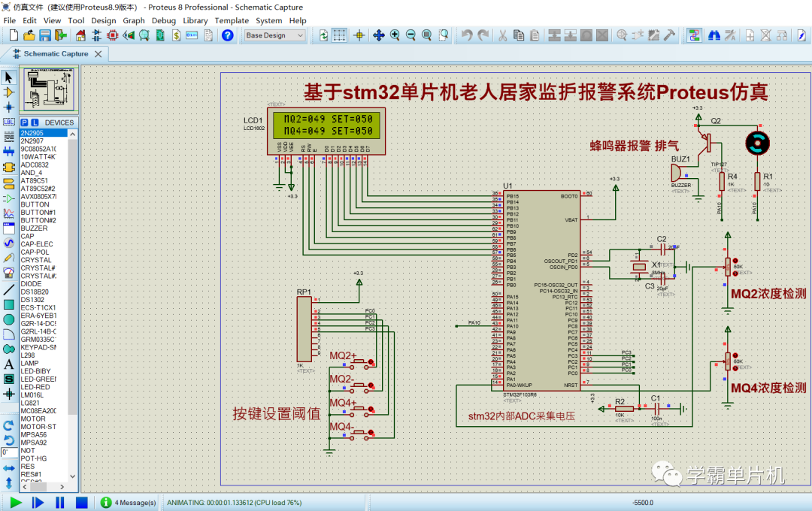Click the Step simulation button
The image size is (812, 511).
tap(38, 502)
